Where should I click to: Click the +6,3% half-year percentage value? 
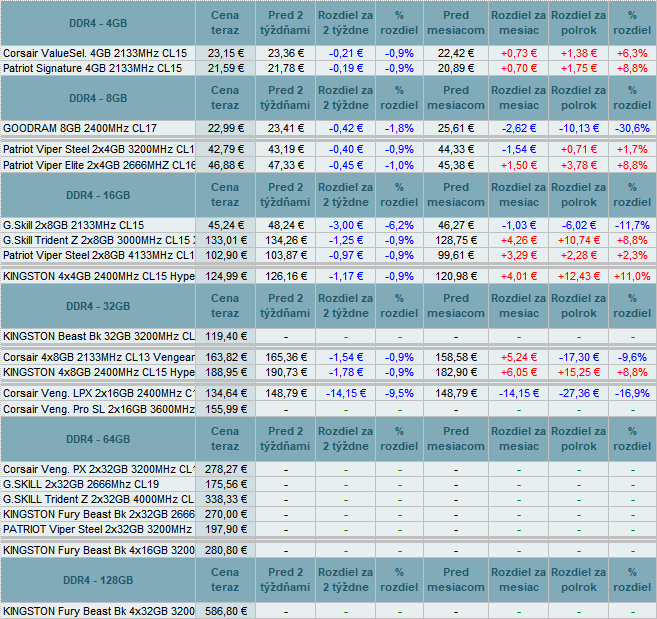(632, 53)
